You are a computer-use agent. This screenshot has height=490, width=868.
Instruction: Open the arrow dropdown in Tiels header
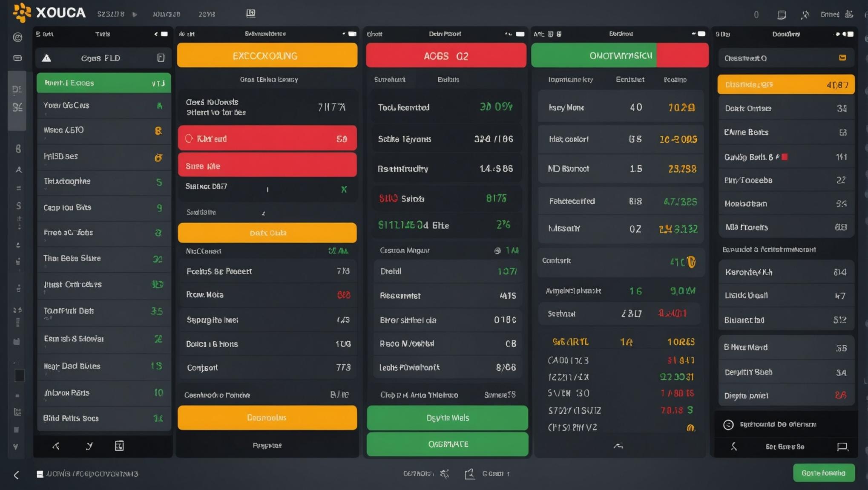coord(156,34)
